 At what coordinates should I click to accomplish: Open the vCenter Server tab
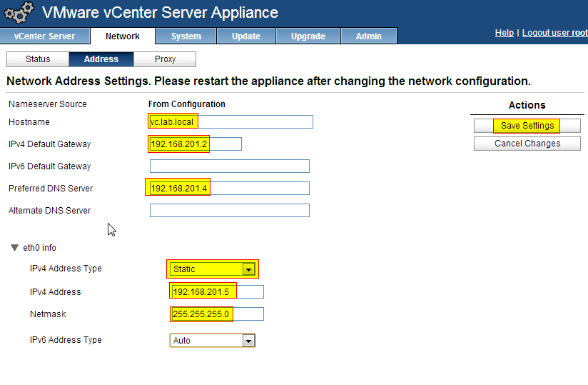(x=44, y=36)
